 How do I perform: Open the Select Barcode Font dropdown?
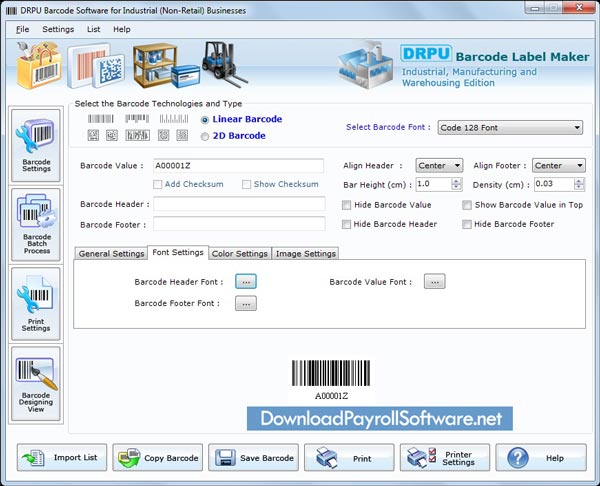[510, 127]
